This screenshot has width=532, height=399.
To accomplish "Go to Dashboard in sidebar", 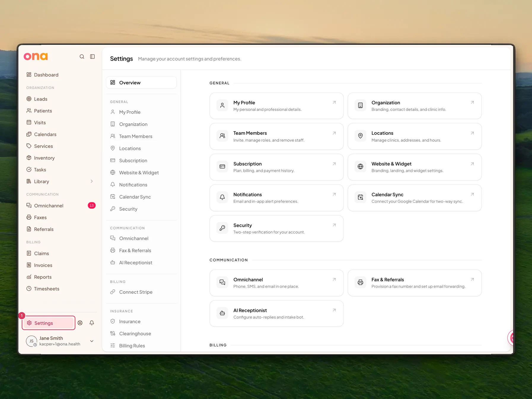I will click(x=60, y=75).
